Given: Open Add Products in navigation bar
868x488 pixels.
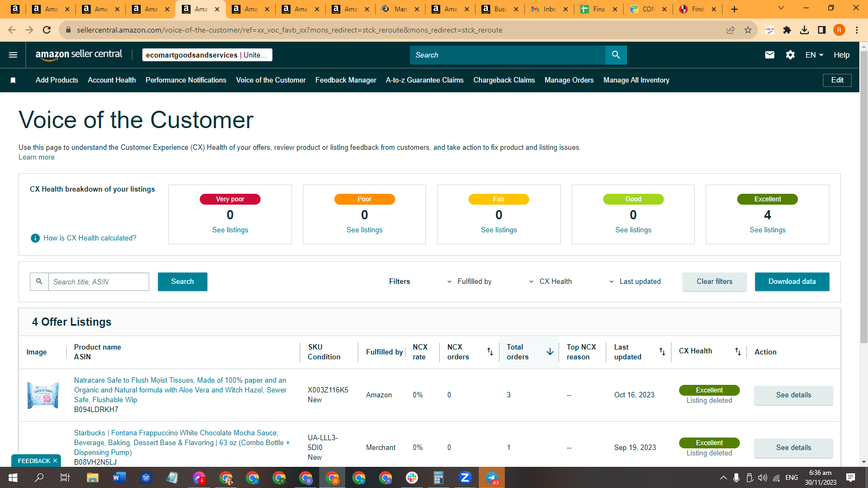Looking at the screenshot, I should click(x=57, y=80).
